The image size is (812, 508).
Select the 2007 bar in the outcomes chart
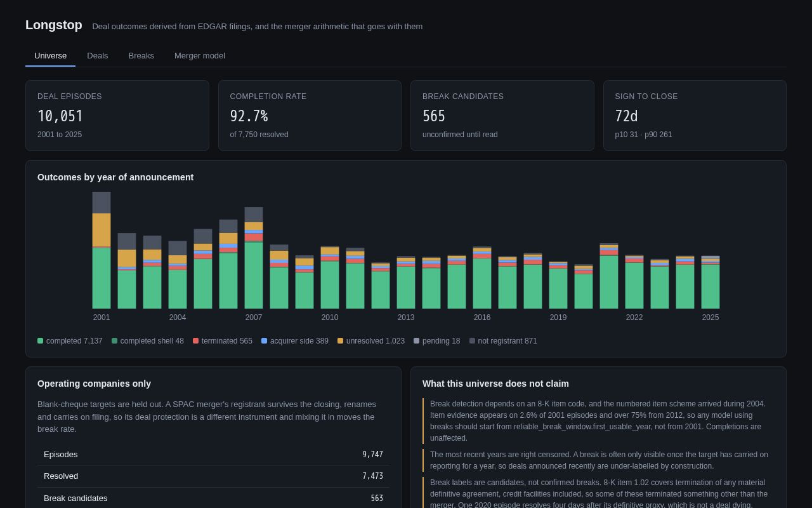254,258
